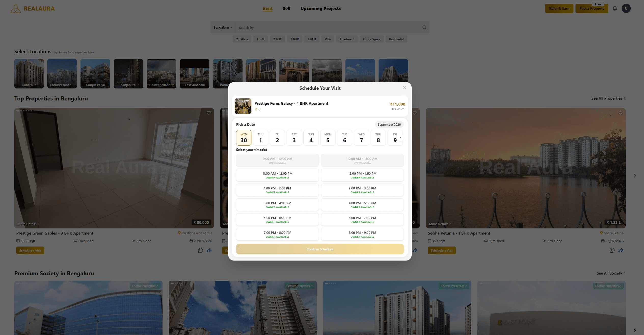Share Prestige Green Gables via WhatsApp
Image resolution: width=644 pixels, height=335 pixels.
[200, 250]
